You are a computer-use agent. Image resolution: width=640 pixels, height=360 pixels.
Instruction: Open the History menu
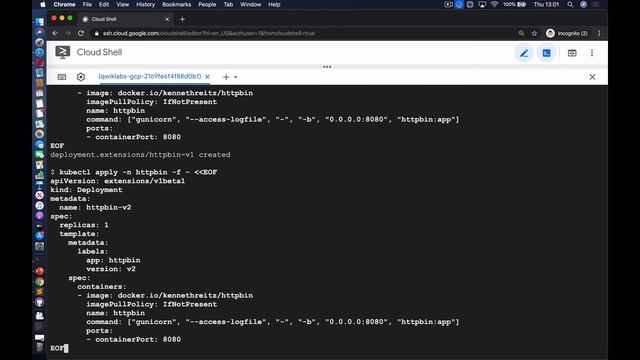pos(145,4)
